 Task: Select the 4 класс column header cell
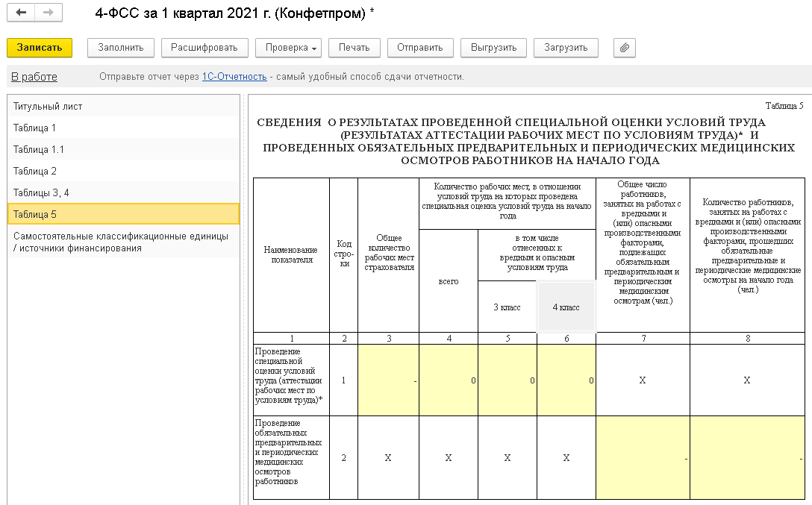pos(566,307)
